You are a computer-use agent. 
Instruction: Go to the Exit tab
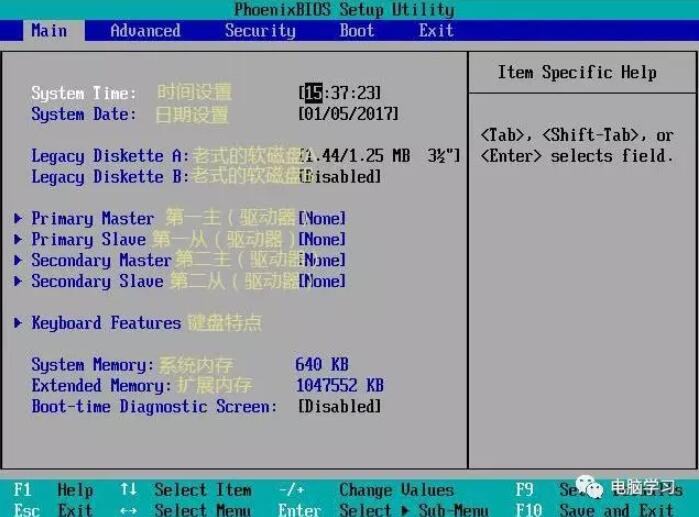tap(436, 31)
